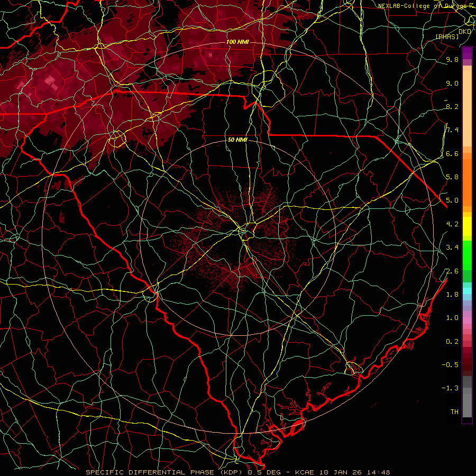476x476 pixels.
Task: Click the bright green band of color scale
Action: coord(467,255)
